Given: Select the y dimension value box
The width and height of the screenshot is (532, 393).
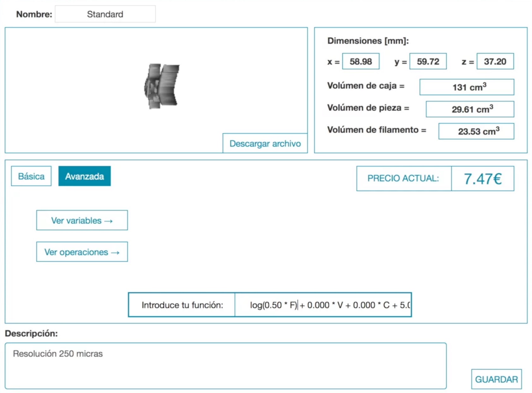Looking at the screenshot, I should point(428,62).
